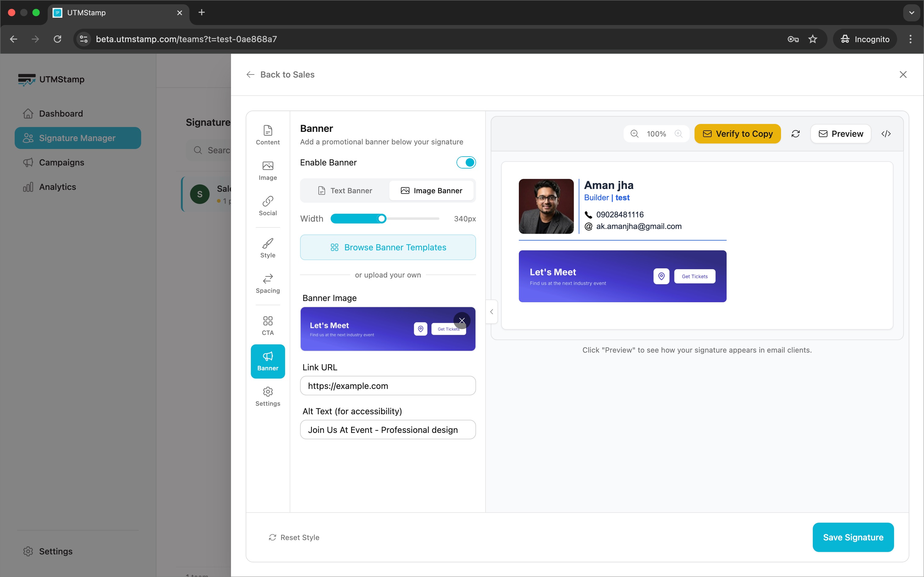Remove the uploaded Let's Meet banner image
The image size is (924, 577).
click(x=461, y=321)
